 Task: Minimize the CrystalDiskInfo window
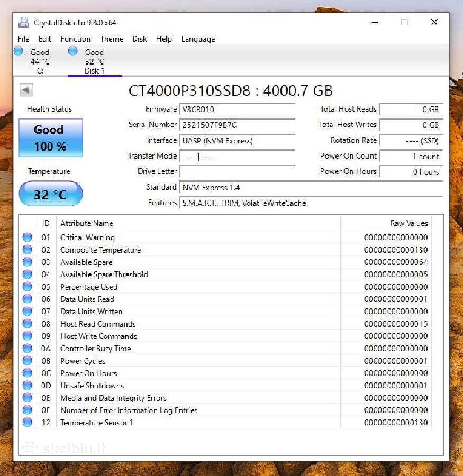[x=375, y=22]
